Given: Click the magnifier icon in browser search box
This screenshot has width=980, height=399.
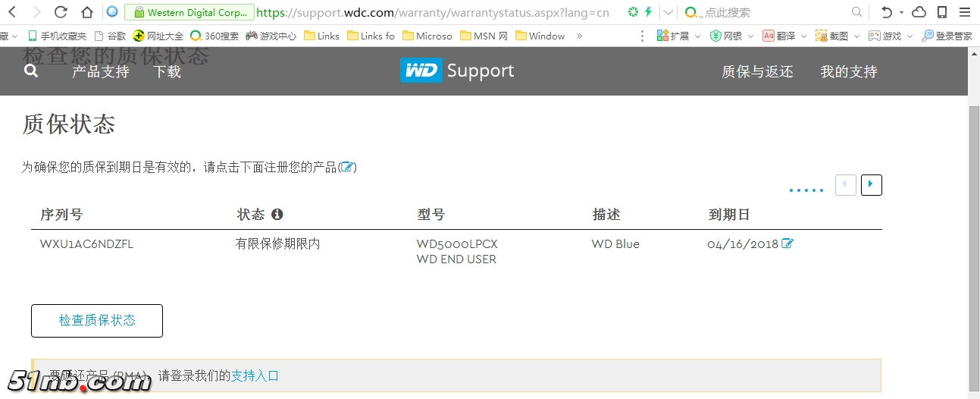Looking at the screenshot, I should click(856, 12).
